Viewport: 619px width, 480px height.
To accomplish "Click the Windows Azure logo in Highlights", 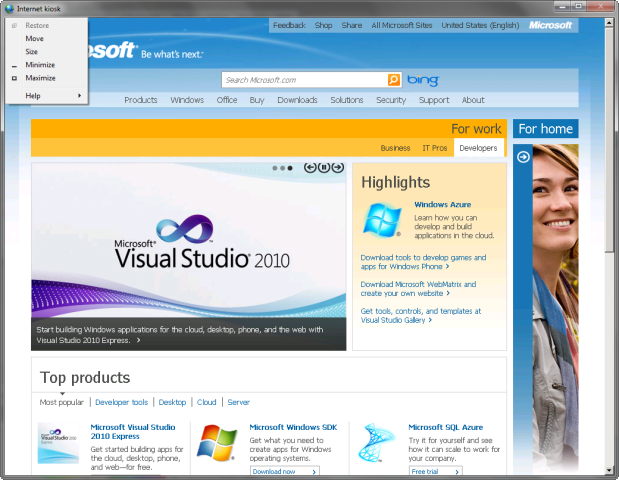I will point(382,220).
